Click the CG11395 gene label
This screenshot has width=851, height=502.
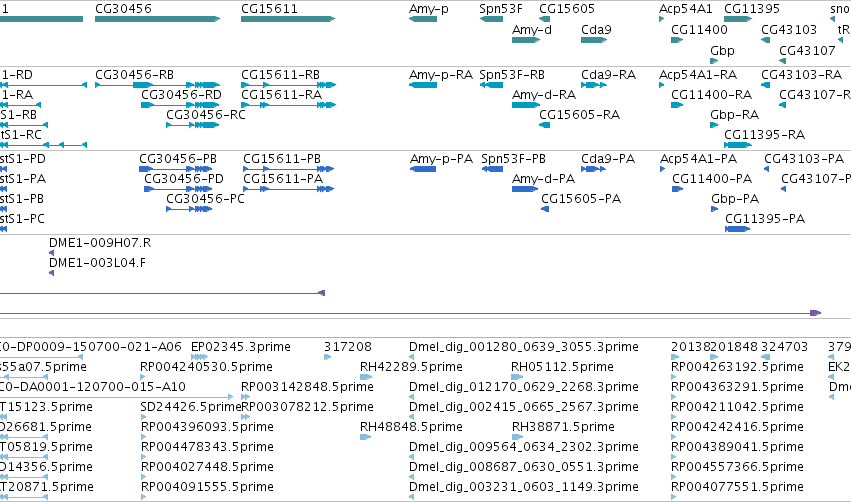(752, 9)
